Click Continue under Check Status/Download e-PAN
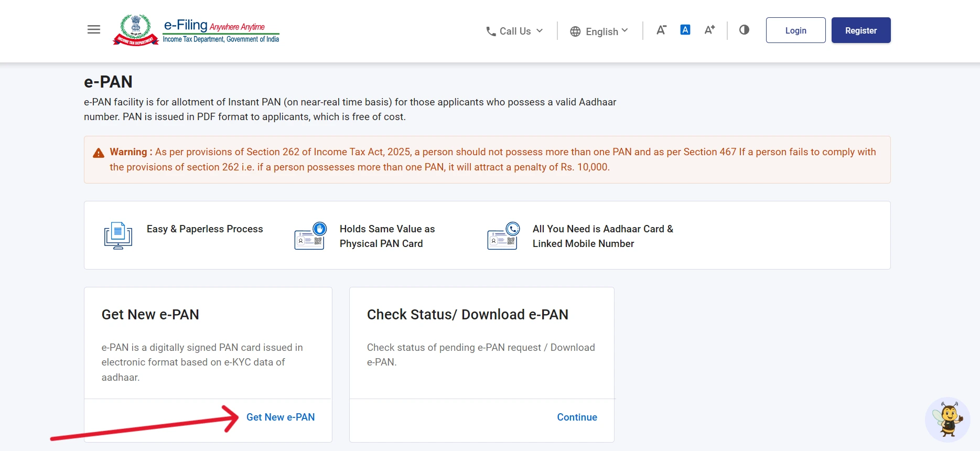 pos(577,417)
